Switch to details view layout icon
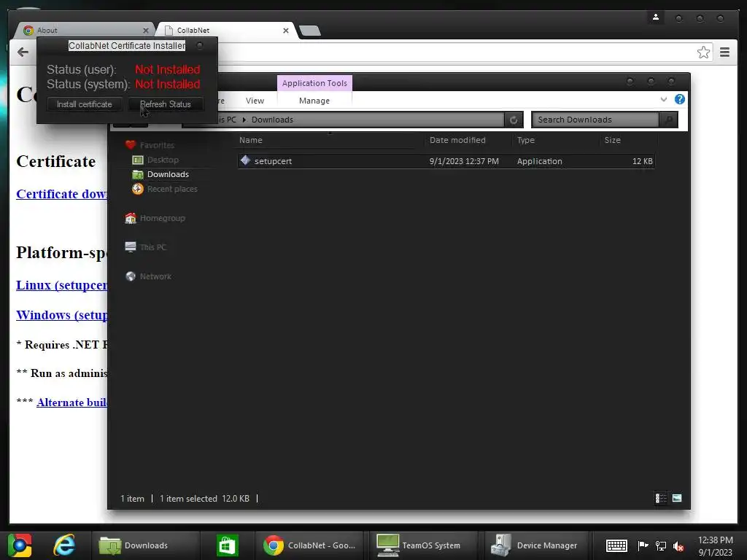Viewport: 747px width, 560px height. [661, 498]
